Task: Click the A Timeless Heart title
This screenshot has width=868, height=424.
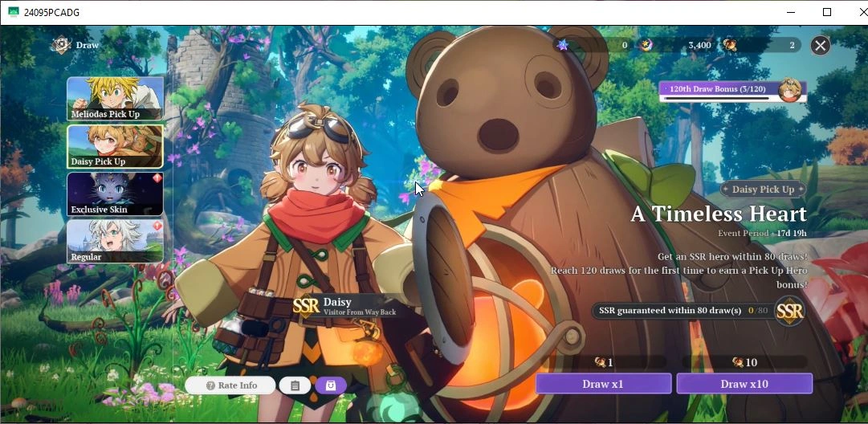Action: tap(719, 214)
